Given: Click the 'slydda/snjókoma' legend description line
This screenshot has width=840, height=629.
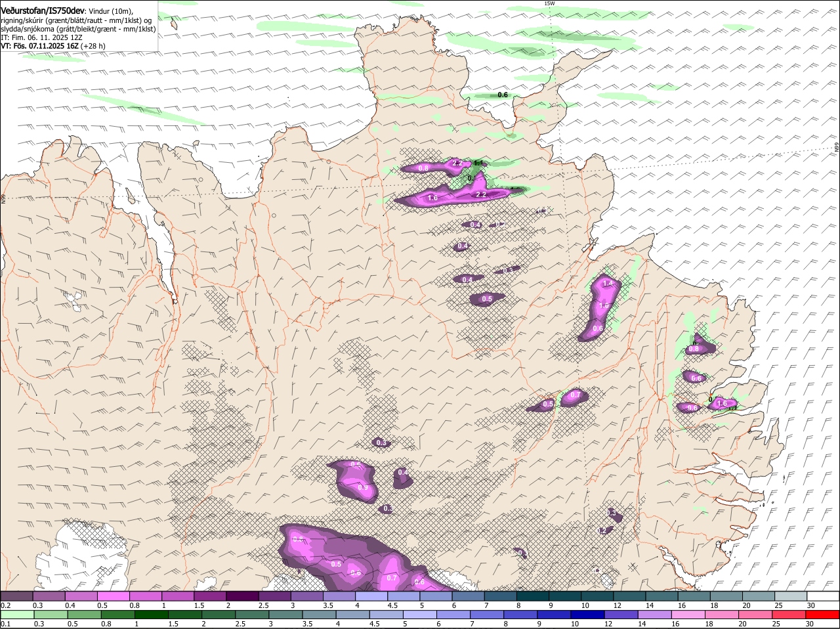Looking at the screenshot, I should click(78, 29).
